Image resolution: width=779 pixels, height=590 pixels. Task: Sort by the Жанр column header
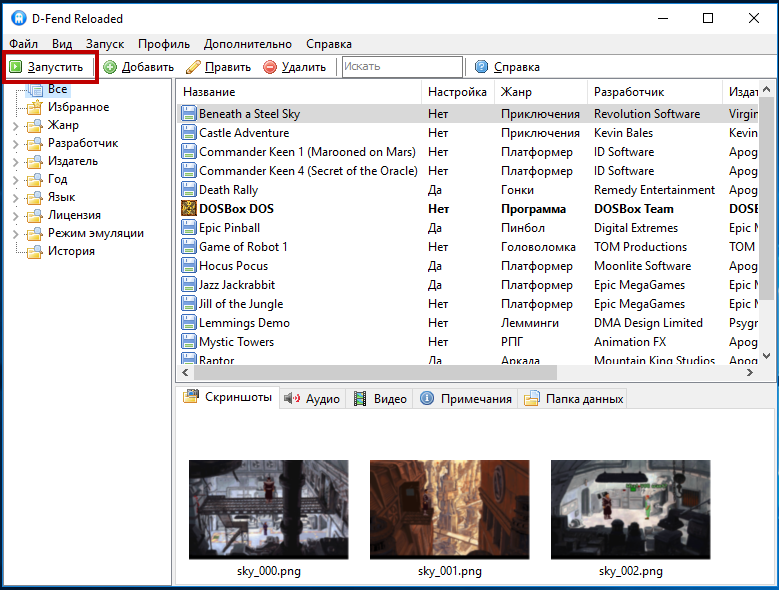point(541,92)
